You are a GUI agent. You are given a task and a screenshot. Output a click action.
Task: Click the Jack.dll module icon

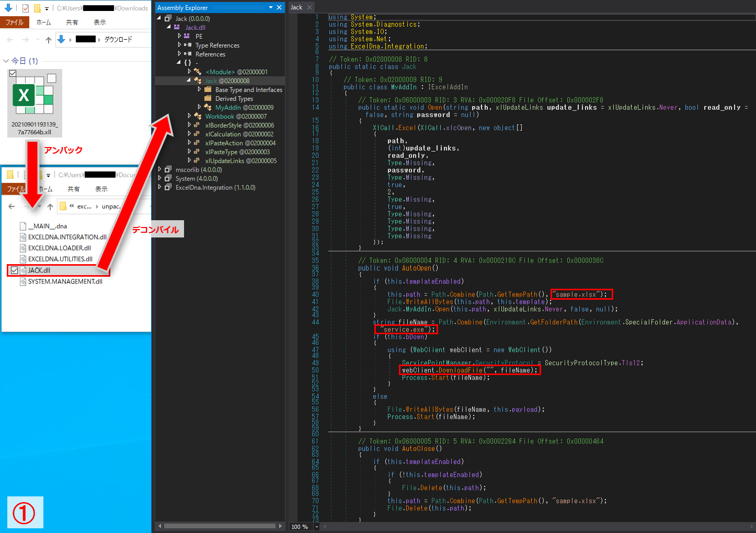click(x=177, y=27)
